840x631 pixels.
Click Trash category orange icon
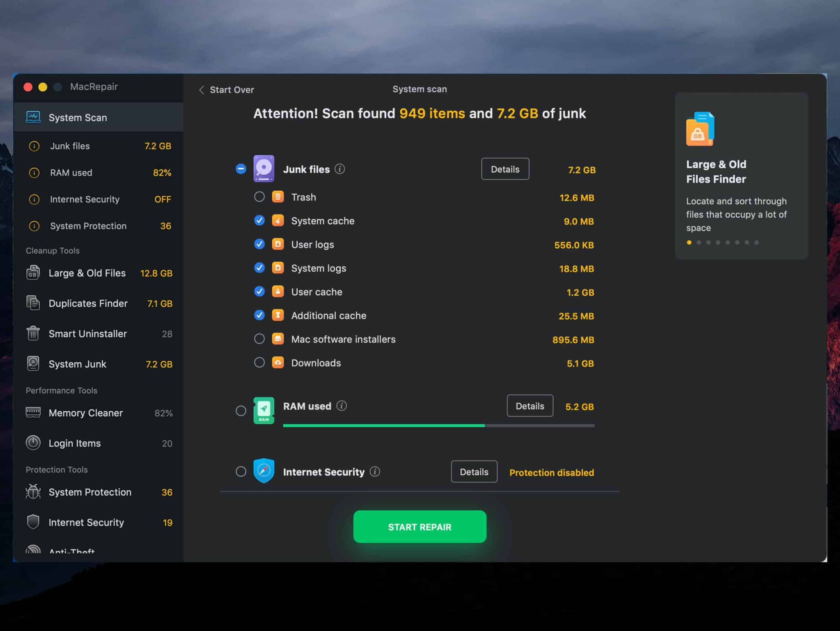tap(278, 197)
